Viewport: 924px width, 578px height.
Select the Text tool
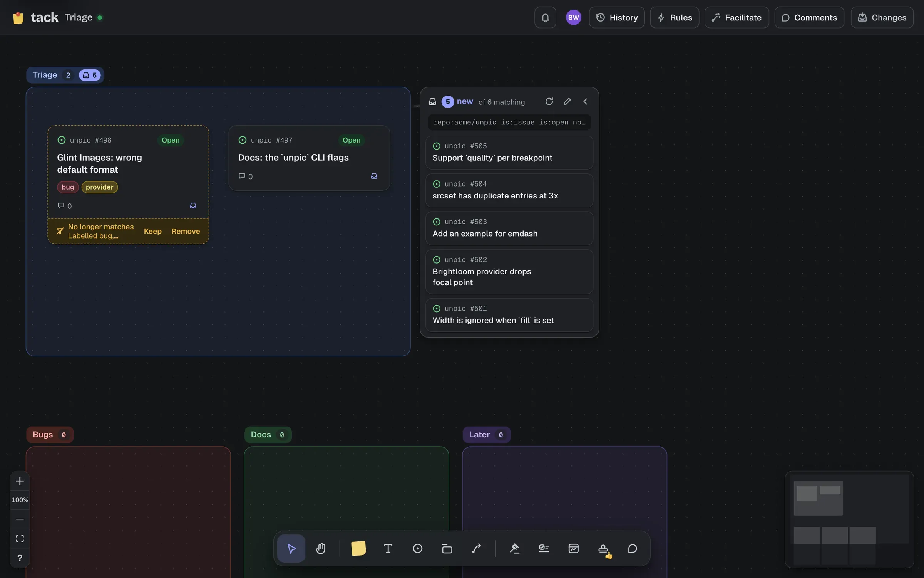[388, 548]
